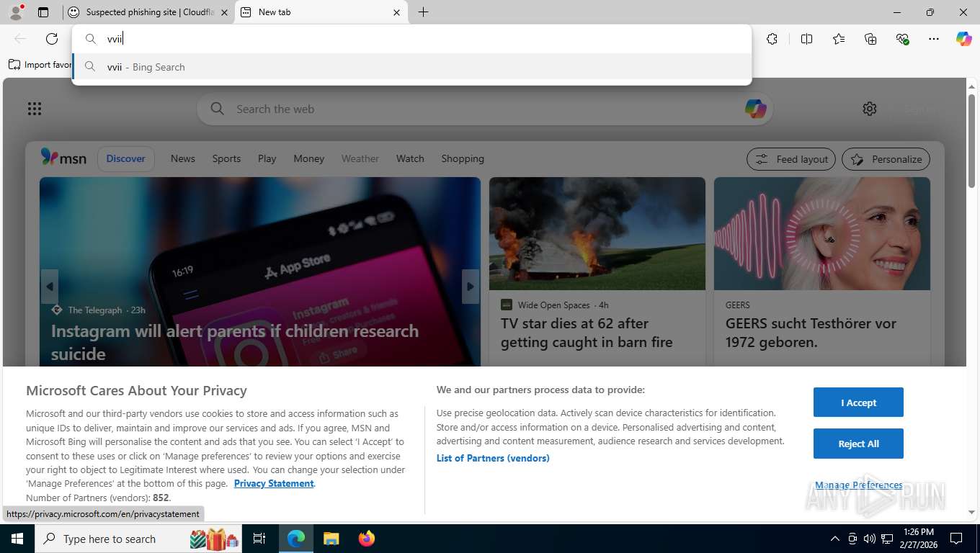Open Browser essentials heart icon
Image resolution: width=980 pixels, height=553 pixels.
(x=902, y=39)
